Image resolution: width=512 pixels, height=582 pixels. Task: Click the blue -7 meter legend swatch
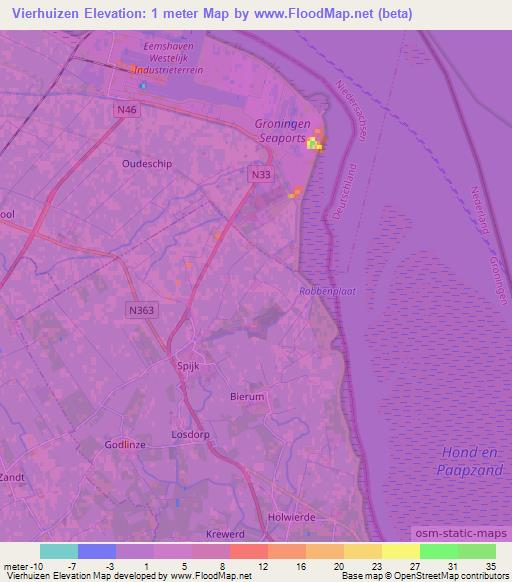[97, 551]
